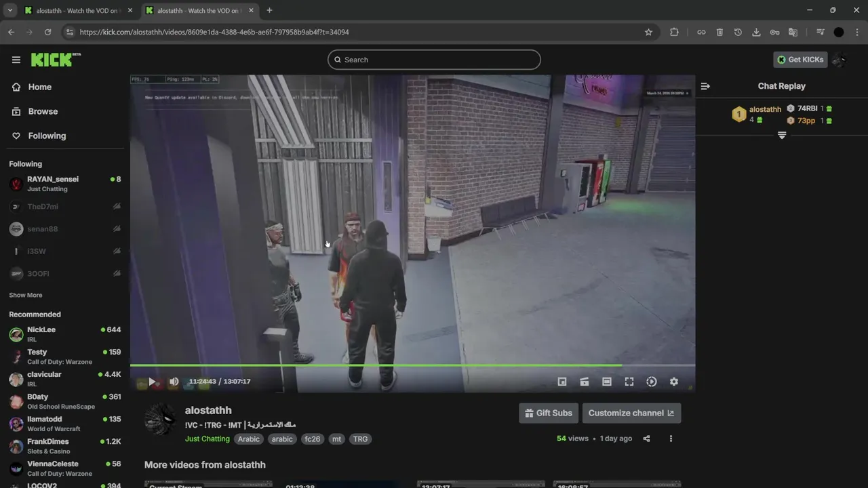
Task: Open the video more options menu
Action: pyautogui.click(x=671, y=439)
